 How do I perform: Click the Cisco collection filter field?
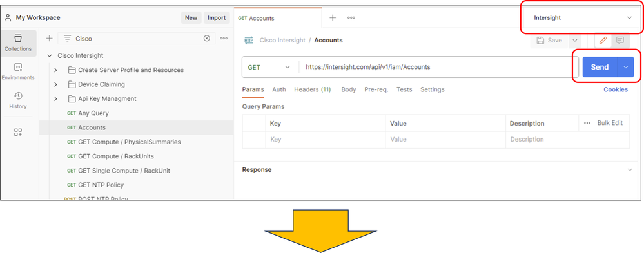pos(137,38)
